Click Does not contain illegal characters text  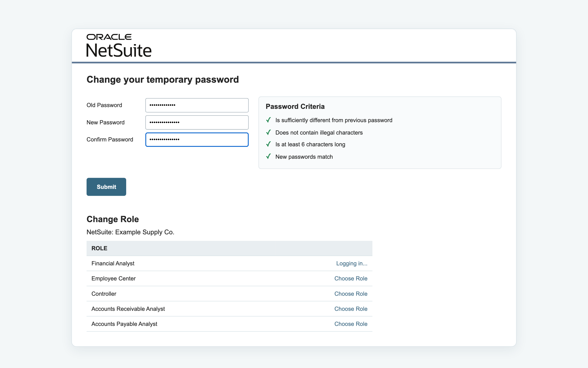click(x=319, y=133)
